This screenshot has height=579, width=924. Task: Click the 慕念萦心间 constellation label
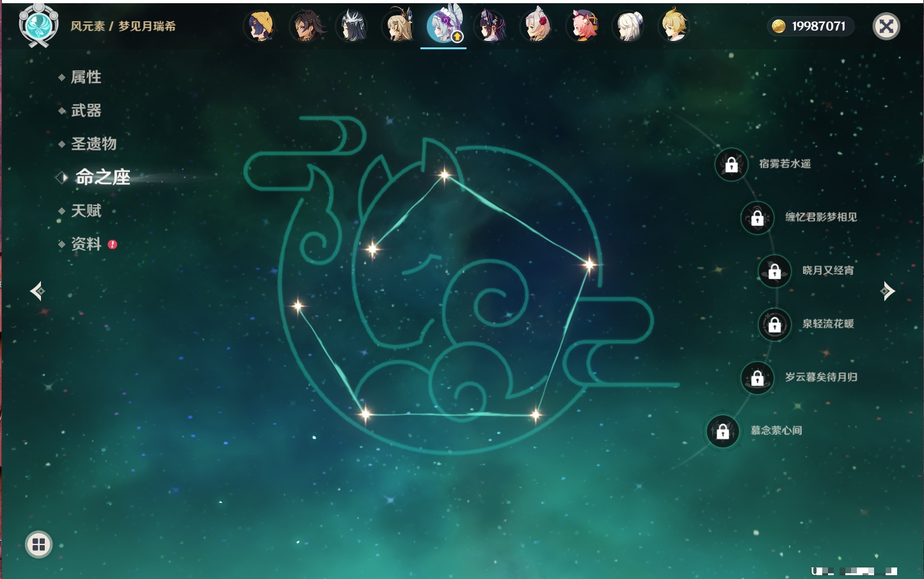776,431
